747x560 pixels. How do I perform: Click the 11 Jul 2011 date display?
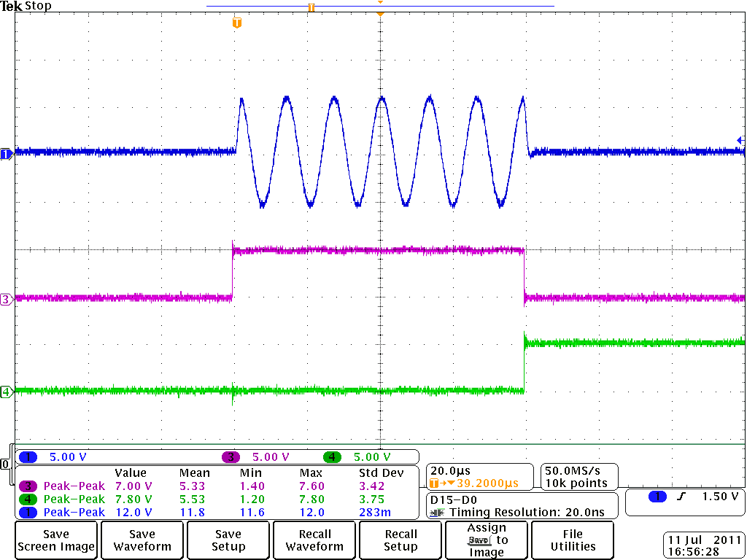[x=704, y=540]
